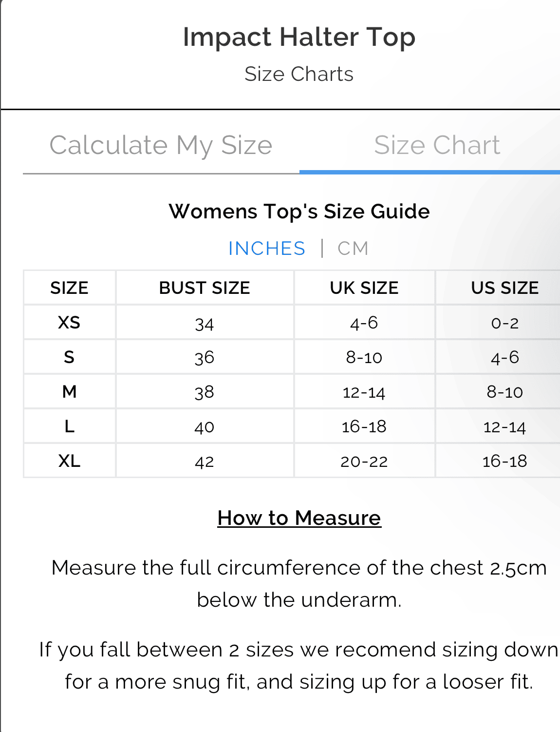Choose the S size row label

69,357
